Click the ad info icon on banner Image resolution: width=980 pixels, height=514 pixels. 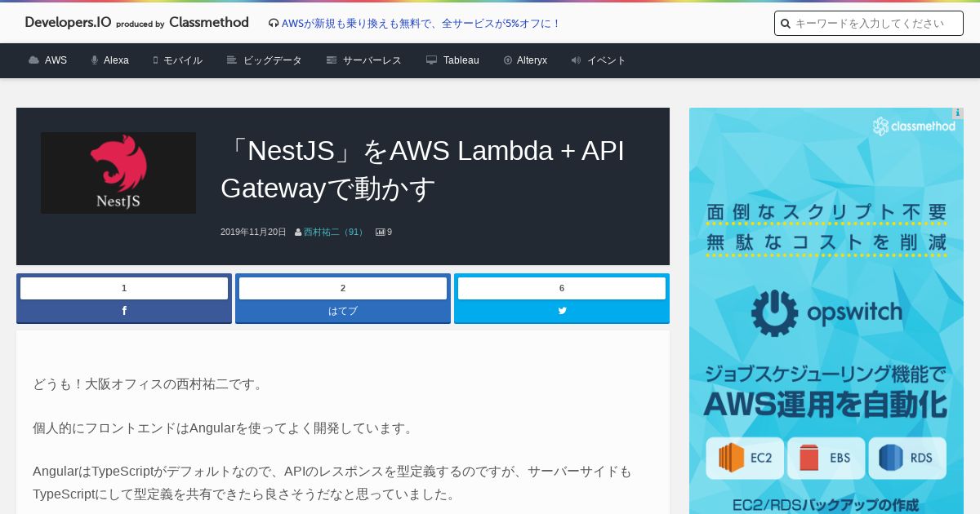tap(957, 113)
